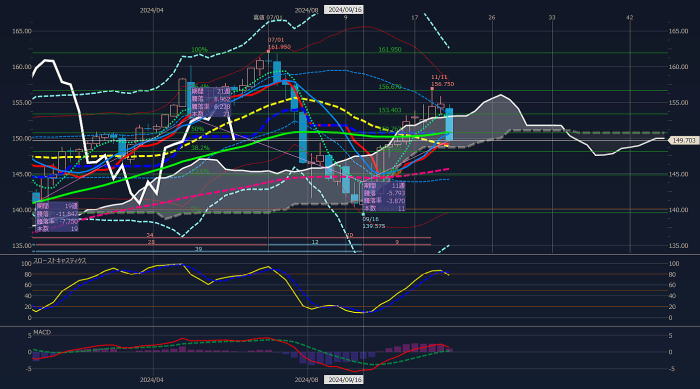Click the 38.2% Fibonacci retracement label
This screenshot has width=700, height=389.
point(200,147)
